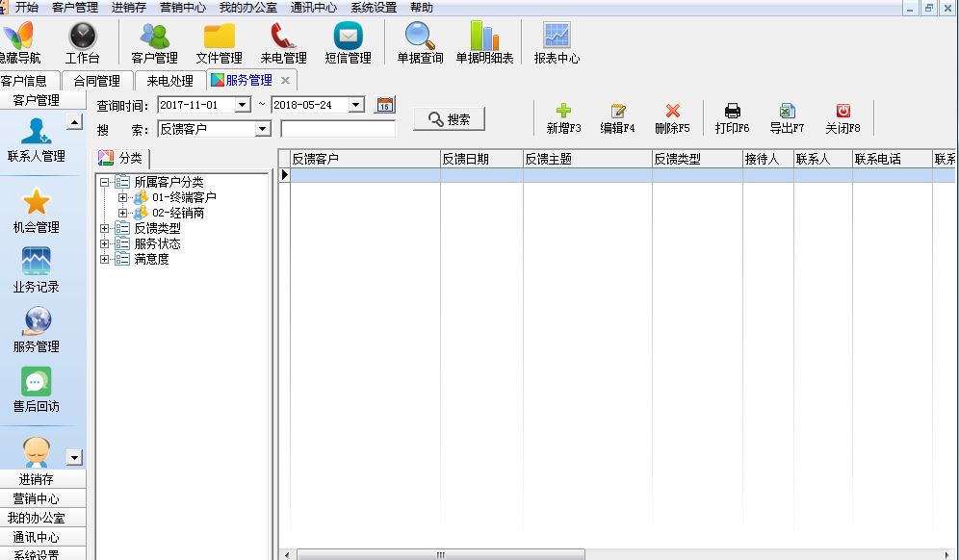Click the 删除F5 red cross icon
Image resolution: width=959 pixels, height=560 pixels.
click(672, 112)
